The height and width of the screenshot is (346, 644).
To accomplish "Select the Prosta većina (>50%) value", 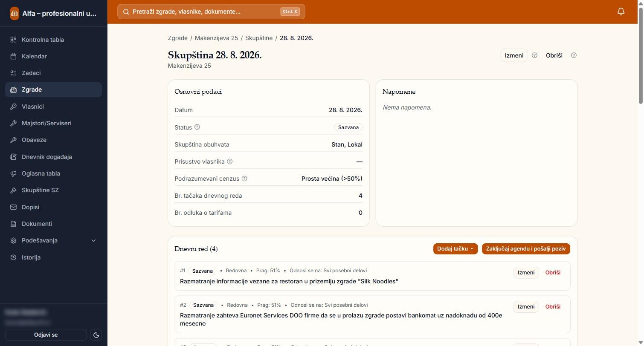I will [x=332, y=179].
